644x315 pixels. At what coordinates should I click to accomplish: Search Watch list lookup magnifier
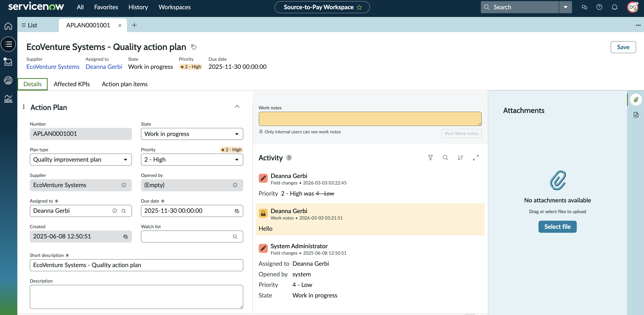[235, 236]
